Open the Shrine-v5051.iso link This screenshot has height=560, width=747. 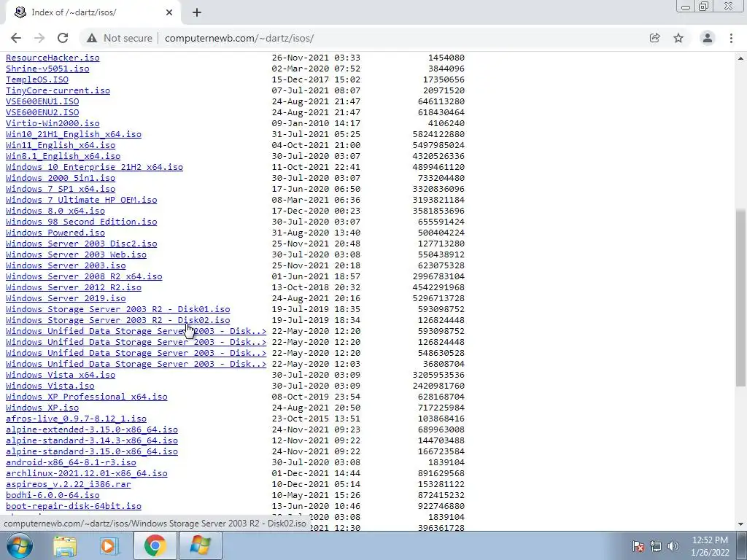pos(47,69)
